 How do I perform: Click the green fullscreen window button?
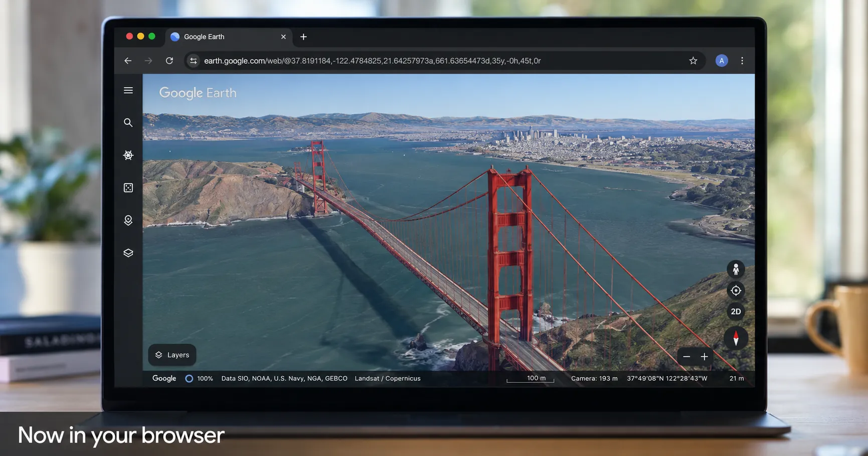click(152, 36)
